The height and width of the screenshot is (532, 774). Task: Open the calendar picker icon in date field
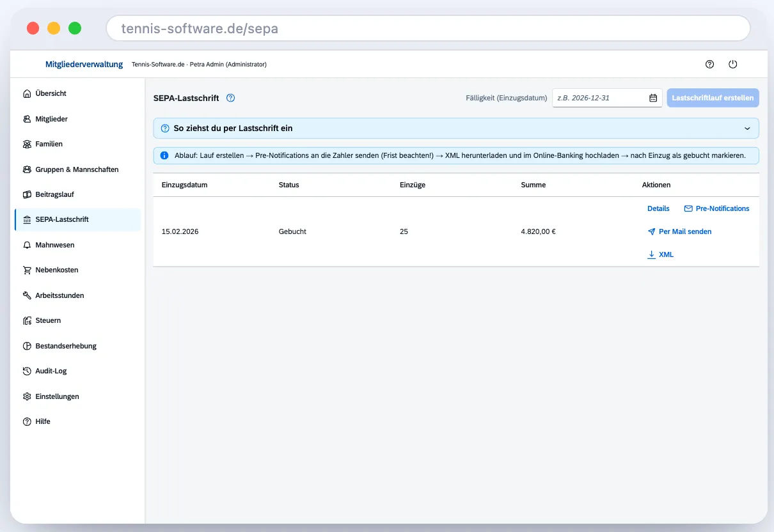(x=653, y=98)
